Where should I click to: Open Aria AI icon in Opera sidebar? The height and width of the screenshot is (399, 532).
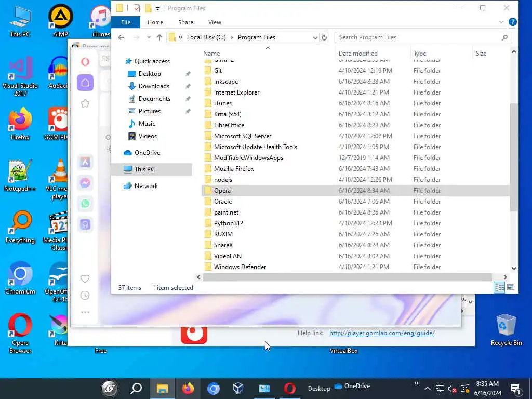pos(85,162)
